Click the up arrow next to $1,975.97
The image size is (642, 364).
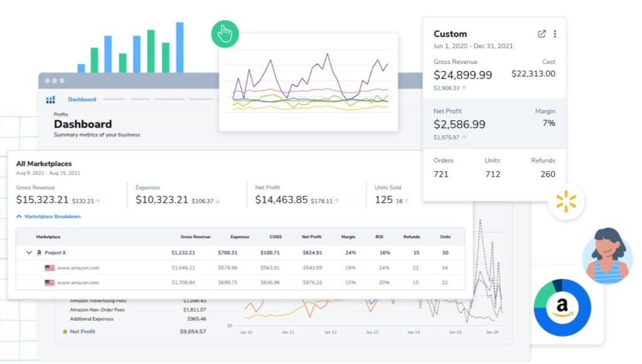464,138
